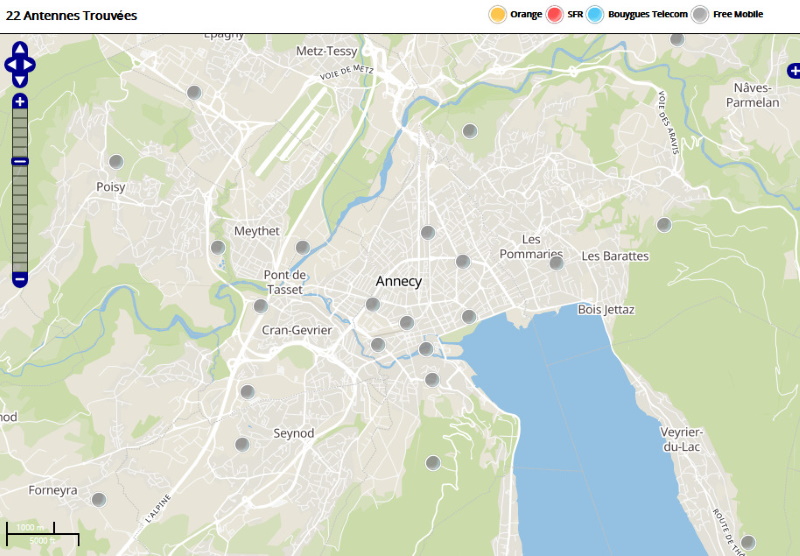Expand the layer switcher plus on right edge
Screen dimensions: 800x556
(794, 70)
